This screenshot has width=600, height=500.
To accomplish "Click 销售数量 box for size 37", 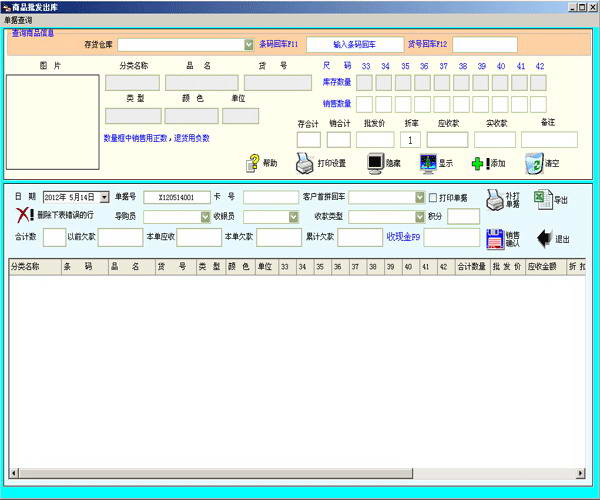I will [442, 104].
